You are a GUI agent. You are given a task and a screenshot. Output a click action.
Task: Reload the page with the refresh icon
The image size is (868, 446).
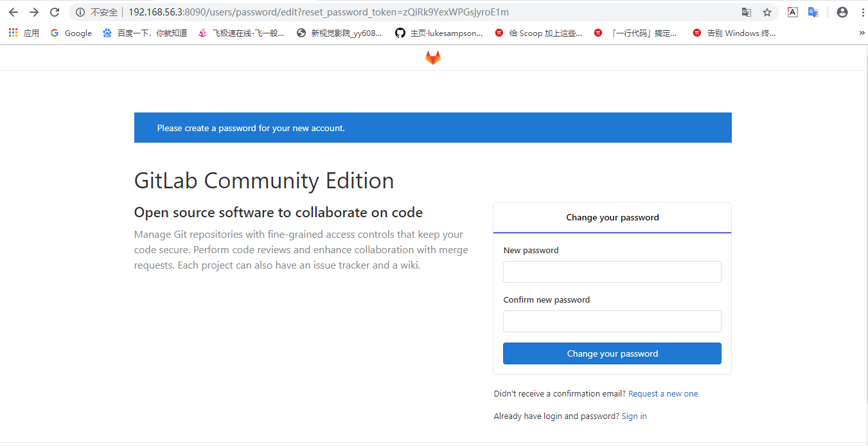pyautogui.click(x=55, y=12)
